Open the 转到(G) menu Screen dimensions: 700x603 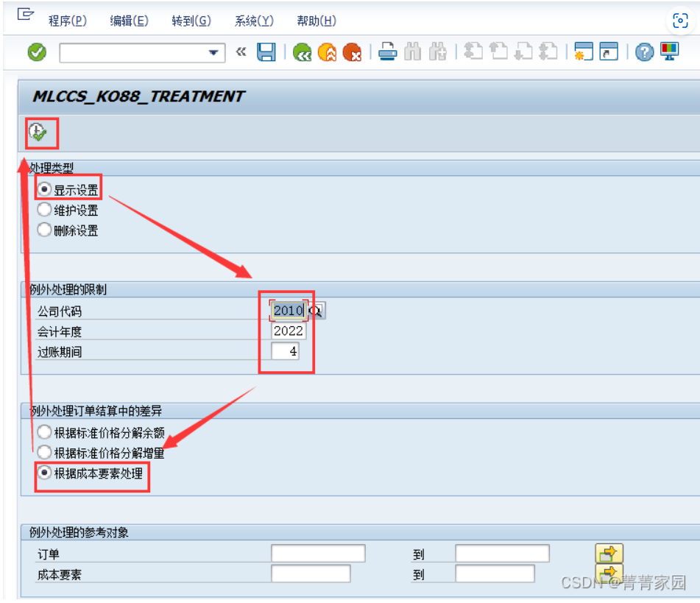click(x=191, y=21)
